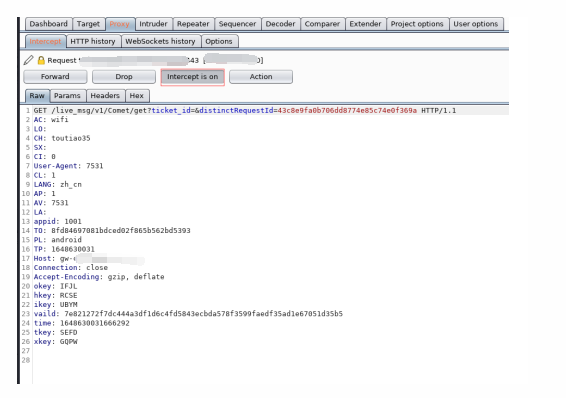Click the 'okey: IFJL' header line
The height and width of the screenshot is (398, 566).
(55, 286)
